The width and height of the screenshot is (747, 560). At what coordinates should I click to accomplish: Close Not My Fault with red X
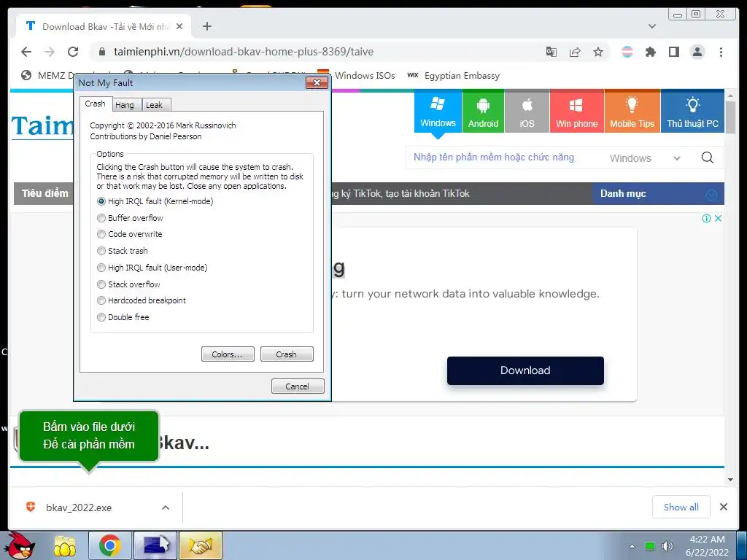pos(317,83)
